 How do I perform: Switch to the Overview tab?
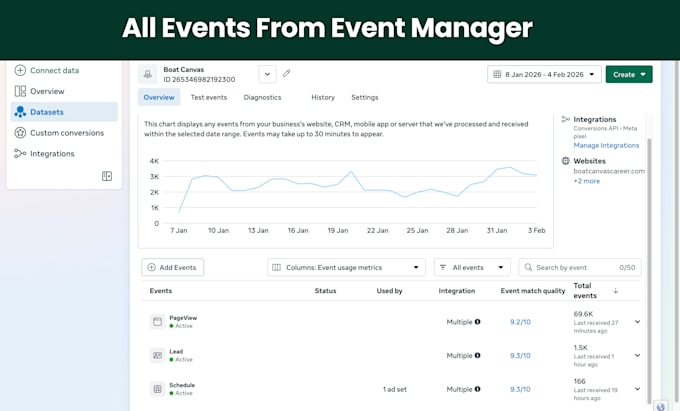coord(159,97)
